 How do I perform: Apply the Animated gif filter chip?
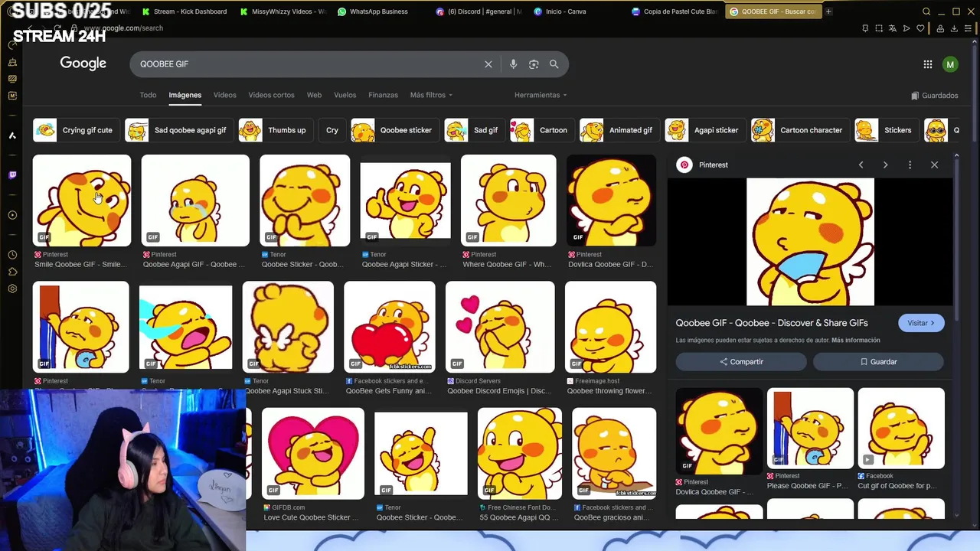[x=619, y=130]
